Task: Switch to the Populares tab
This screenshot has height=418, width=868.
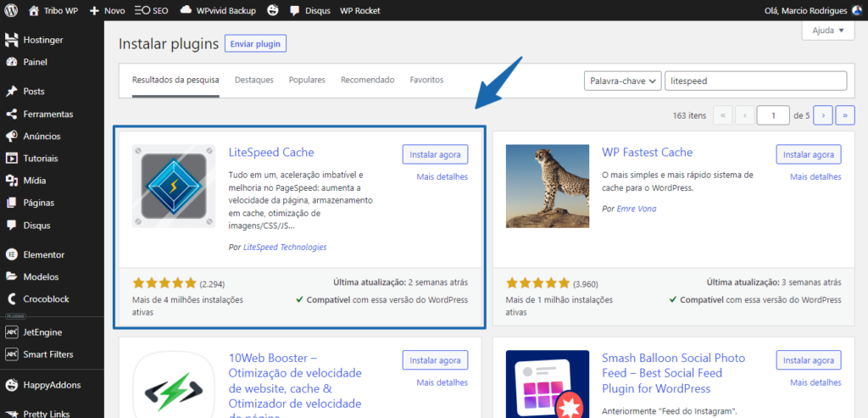Action: [x=307, y=80]
